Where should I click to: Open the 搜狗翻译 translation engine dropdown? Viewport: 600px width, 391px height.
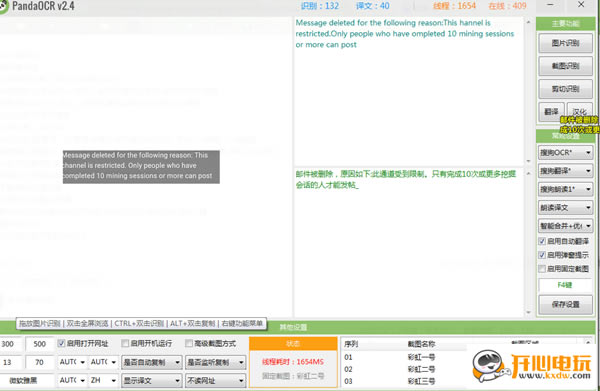click(565, 171)
